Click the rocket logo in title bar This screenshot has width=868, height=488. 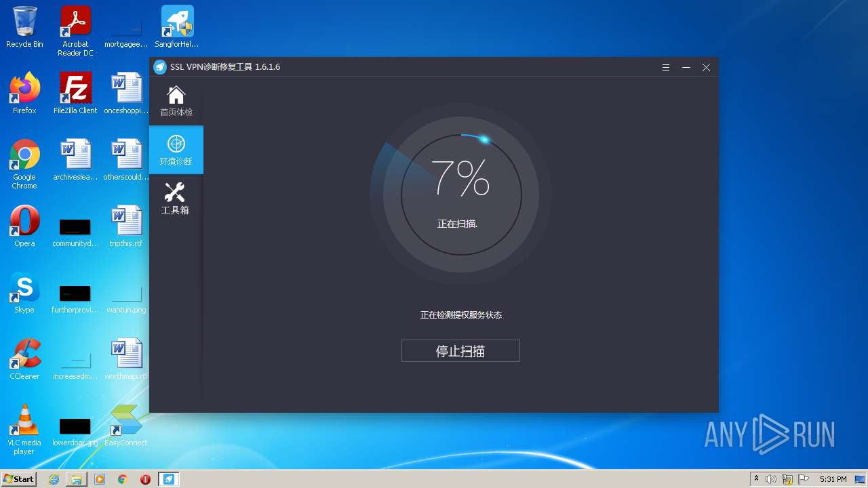pyautogui.click(x=160, y=67)
